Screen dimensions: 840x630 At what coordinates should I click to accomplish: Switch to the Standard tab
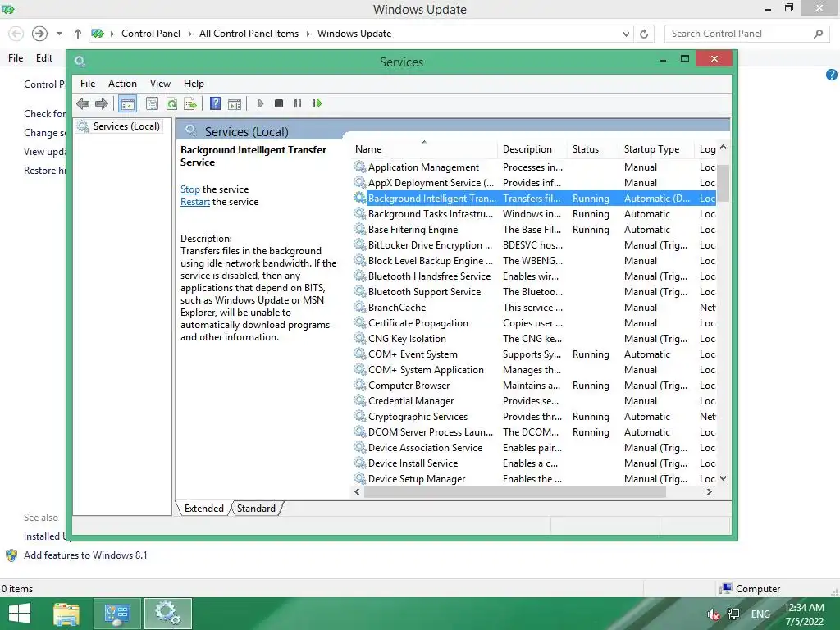click(x=256, y=509)
